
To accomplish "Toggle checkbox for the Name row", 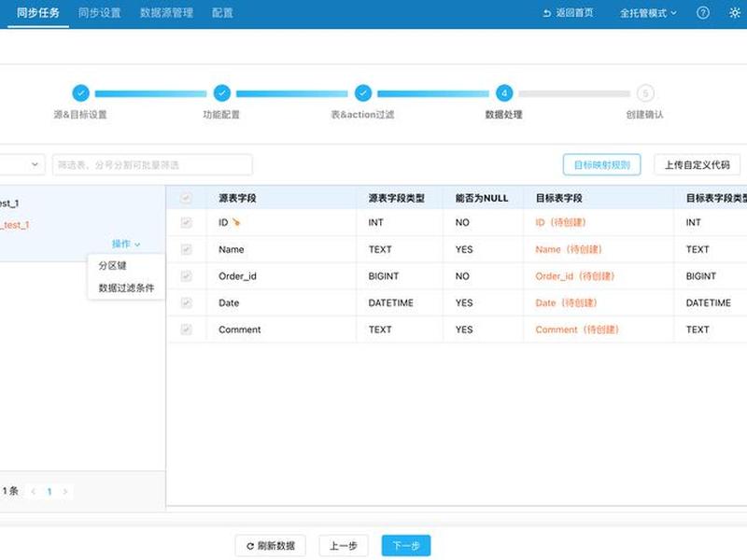I will tap(186, 249).
